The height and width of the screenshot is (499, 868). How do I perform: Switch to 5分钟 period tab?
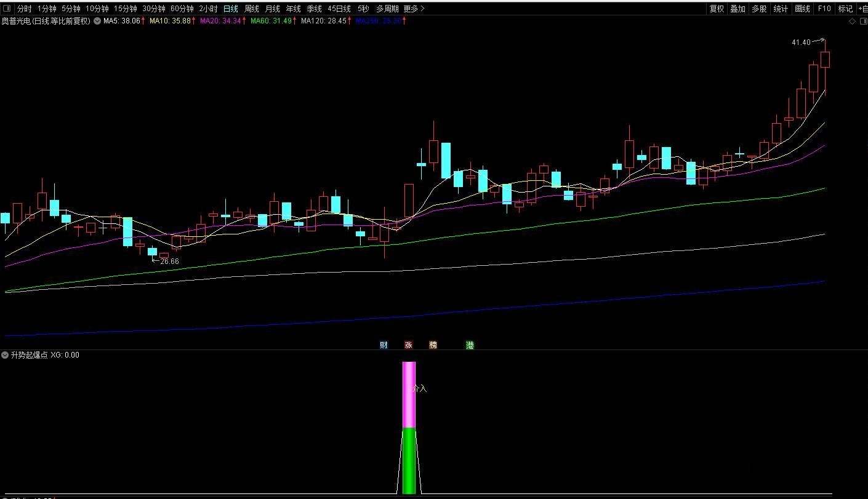point(71,9)
